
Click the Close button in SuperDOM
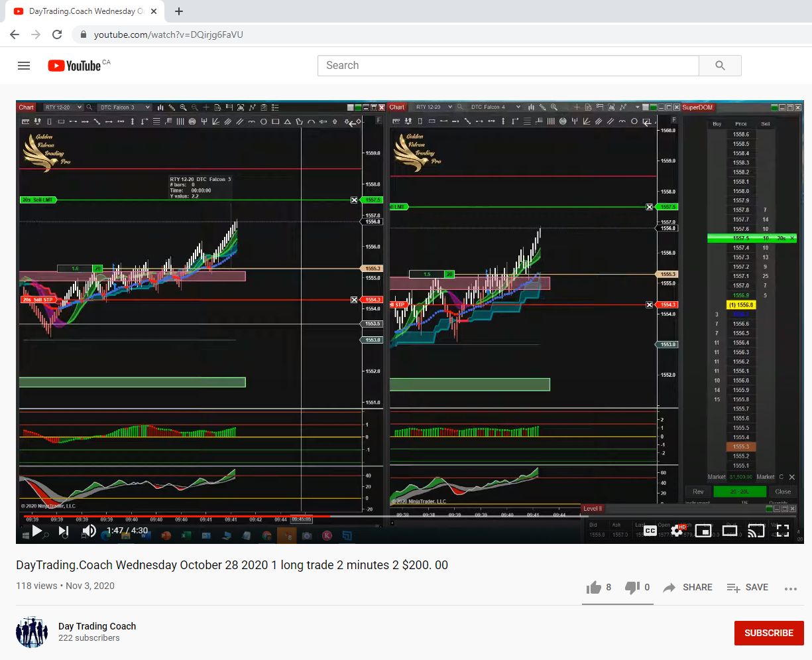point(783,492)
